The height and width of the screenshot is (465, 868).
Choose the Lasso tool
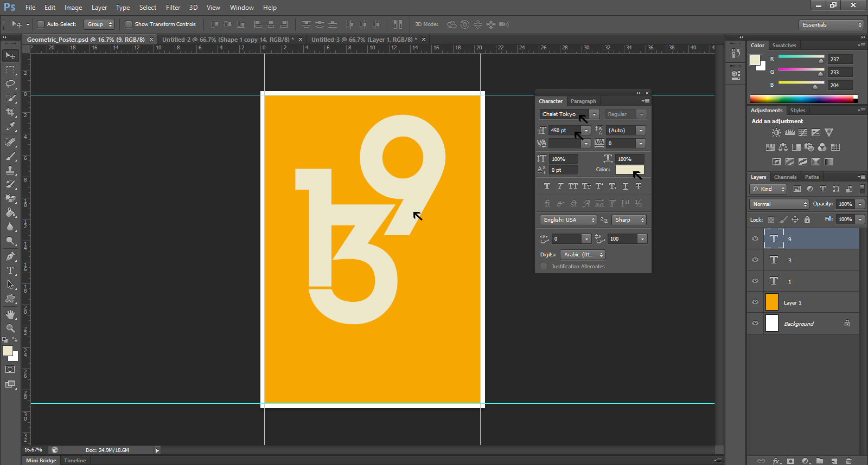point(10,84)
